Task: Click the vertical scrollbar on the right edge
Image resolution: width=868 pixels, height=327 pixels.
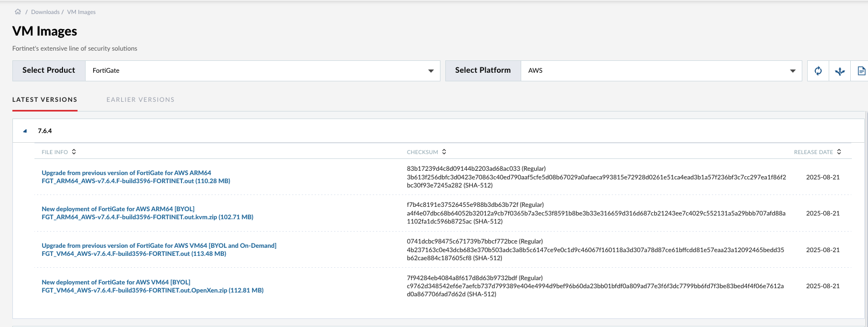Action: tap(866, 215)
